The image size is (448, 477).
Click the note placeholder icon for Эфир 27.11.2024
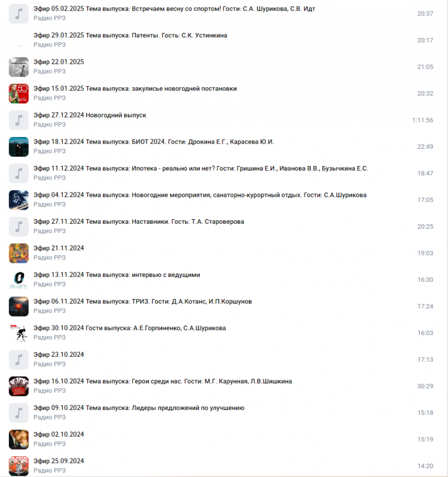(18, 226)
